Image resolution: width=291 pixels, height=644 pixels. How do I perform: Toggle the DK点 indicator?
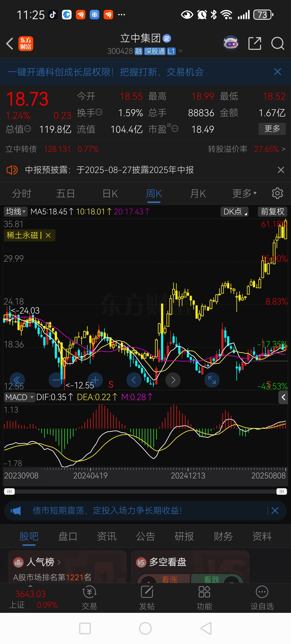click(234, 212)
